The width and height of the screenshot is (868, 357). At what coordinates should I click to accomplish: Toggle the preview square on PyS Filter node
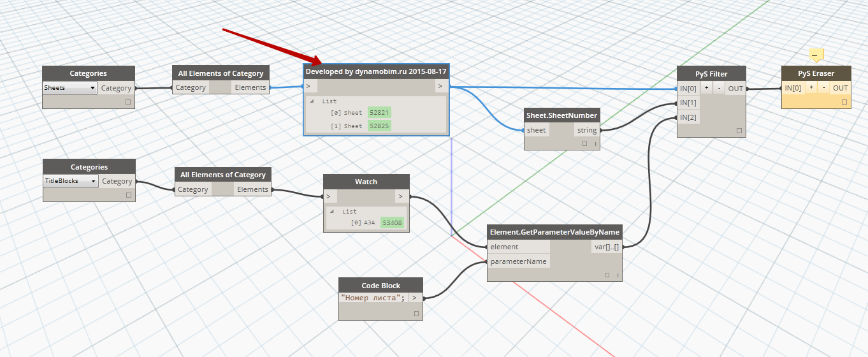[739, 131]
